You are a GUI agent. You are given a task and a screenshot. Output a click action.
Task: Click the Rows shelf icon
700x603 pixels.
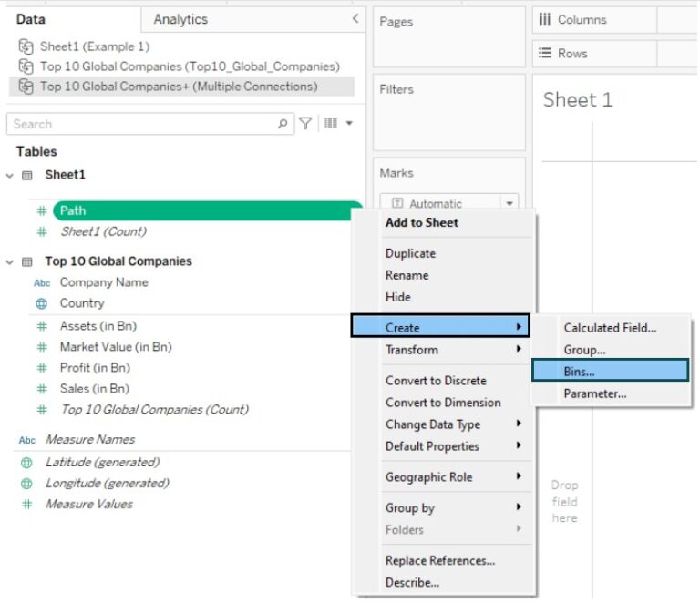545,53
